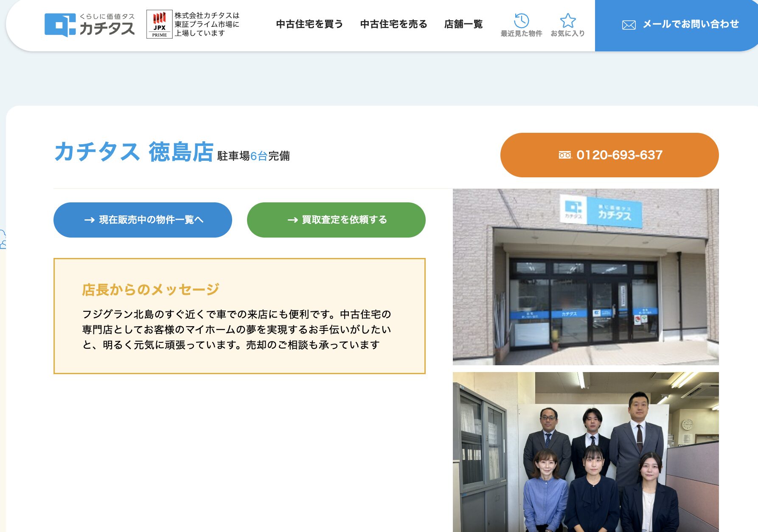
Task: Click the arrow icon inside the green appraisal button
Action: point(292,220)
